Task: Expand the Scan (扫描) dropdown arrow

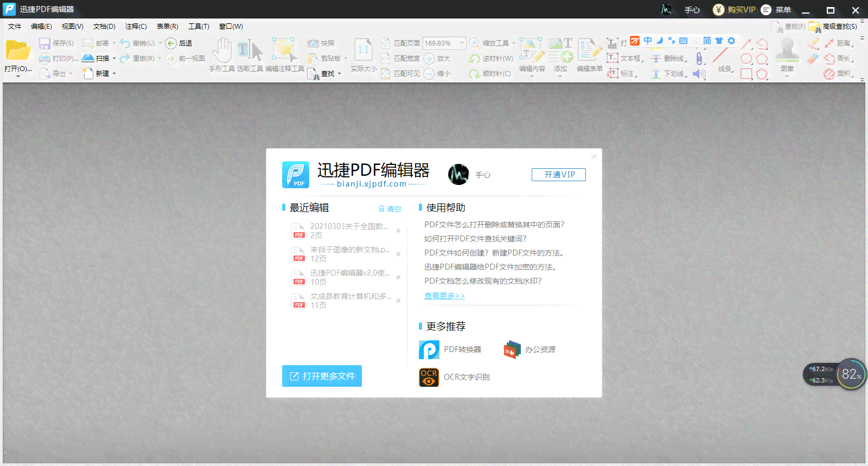Action: click(x=114, y=59)
